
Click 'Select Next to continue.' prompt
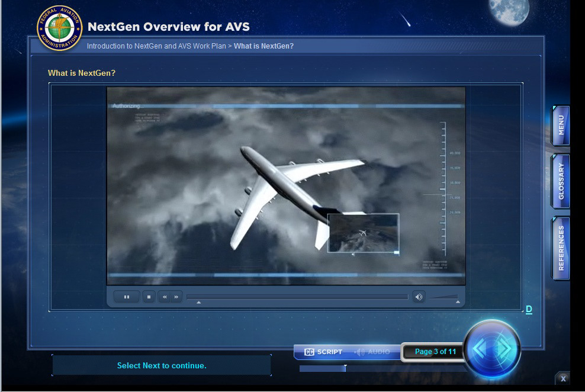162,365
